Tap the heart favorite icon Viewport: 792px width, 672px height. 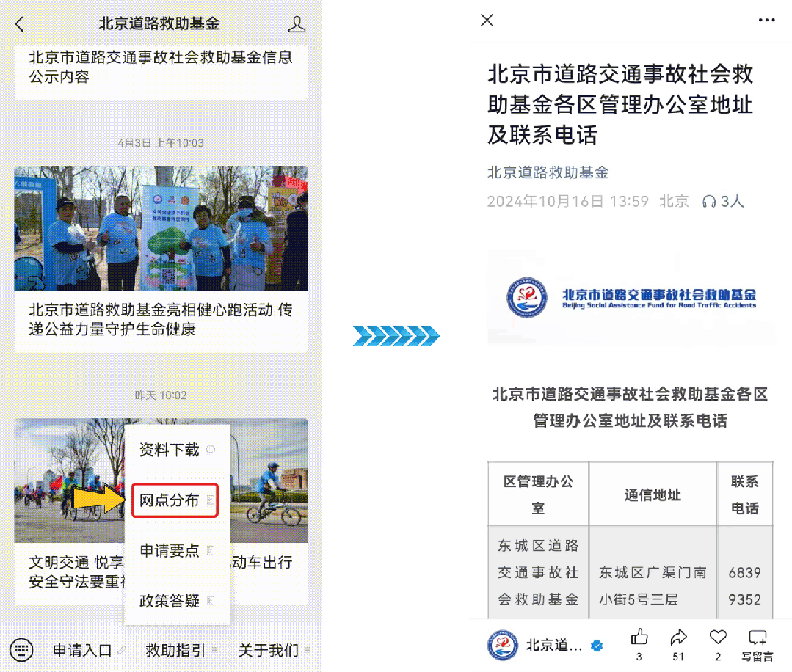tap(718, 638)
